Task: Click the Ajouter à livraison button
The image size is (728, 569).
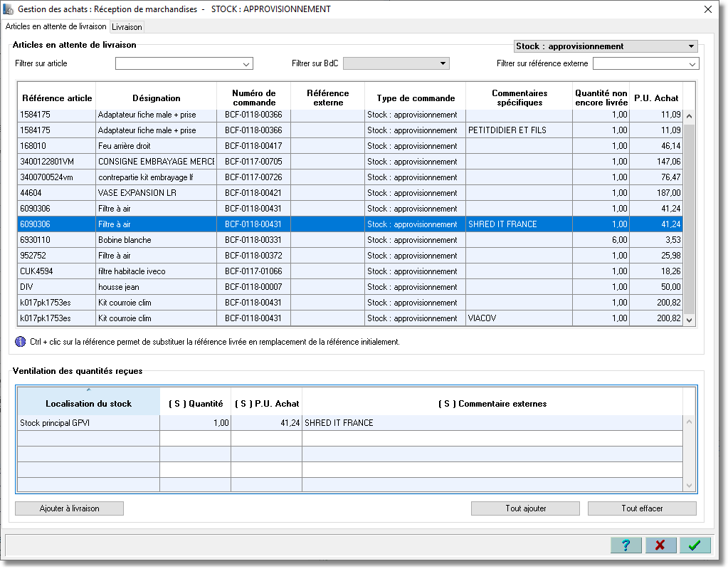Action: pos(69,508)
